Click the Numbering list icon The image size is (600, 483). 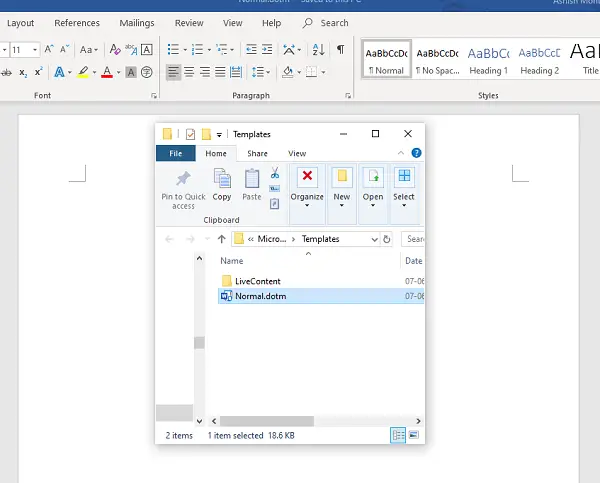point(197,49)
